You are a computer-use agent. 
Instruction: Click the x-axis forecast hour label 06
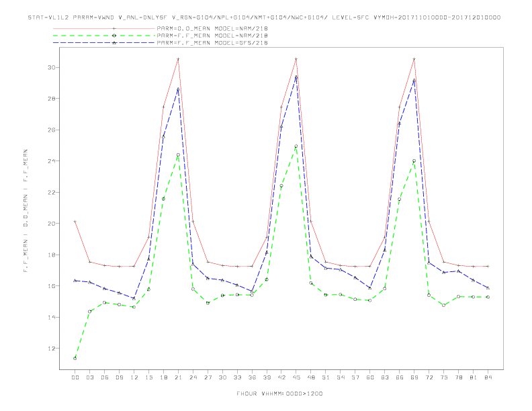click(x=105, y=377)
